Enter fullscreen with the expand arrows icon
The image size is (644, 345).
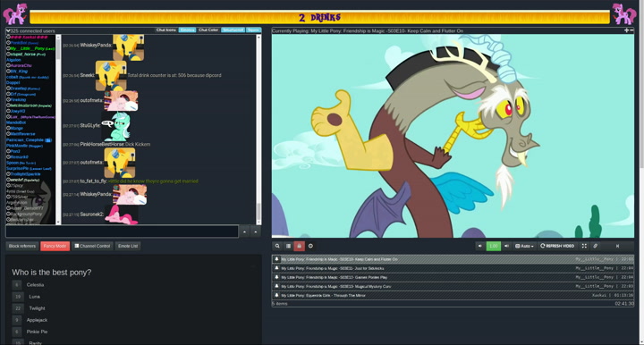584,246
